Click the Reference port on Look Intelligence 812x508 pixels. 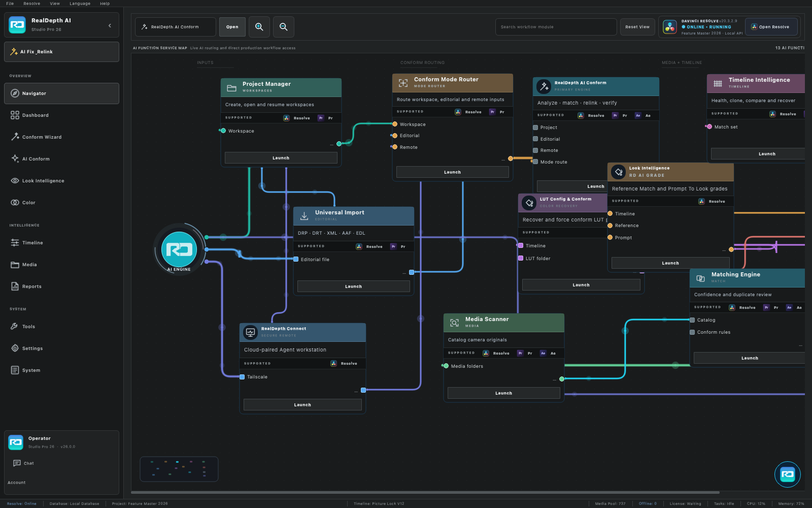610,226
